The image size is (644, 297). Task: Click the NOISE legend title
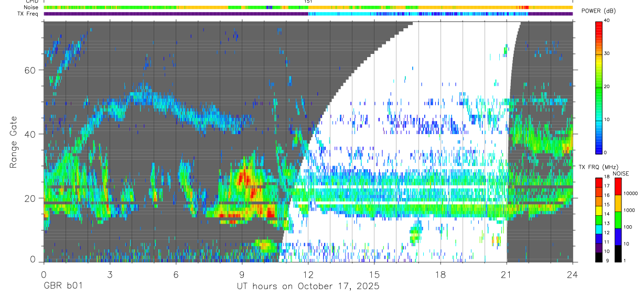621,173
